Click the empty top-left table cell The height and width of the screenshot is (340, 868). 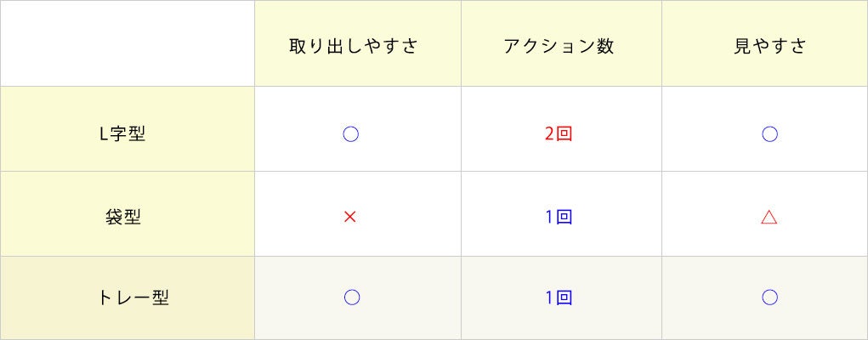point(128,43)
